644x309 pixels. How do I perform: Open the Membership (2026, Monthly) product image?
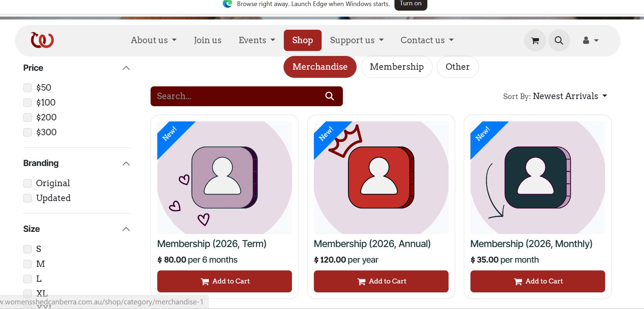(x=538, y=178)
